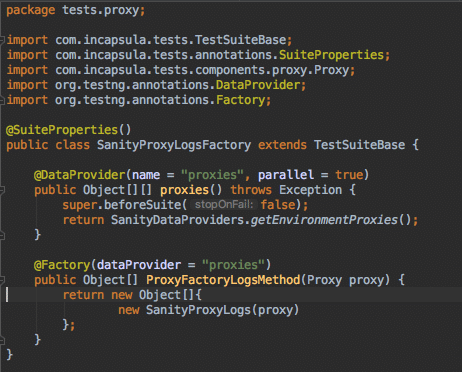
Task: Click the 'name' attribute inside @DataProvider
Action: click(146, 175)
